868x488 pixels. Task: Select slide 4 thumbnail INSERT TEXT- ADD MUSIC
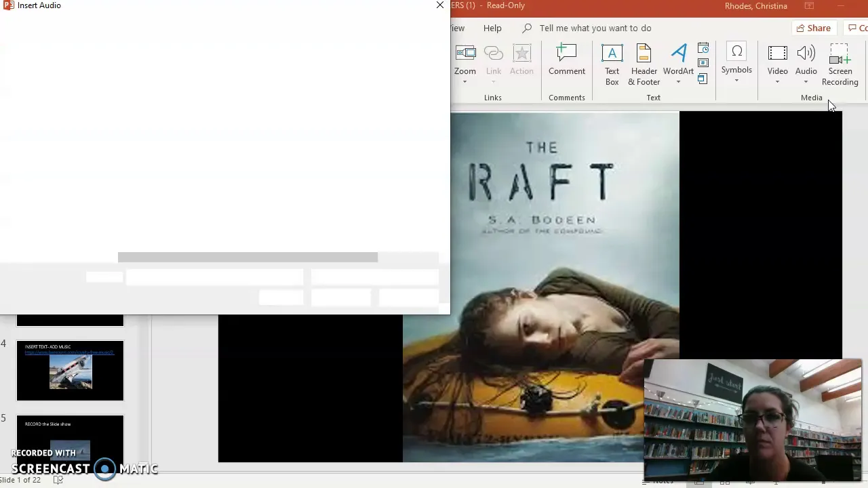[71, 371]
